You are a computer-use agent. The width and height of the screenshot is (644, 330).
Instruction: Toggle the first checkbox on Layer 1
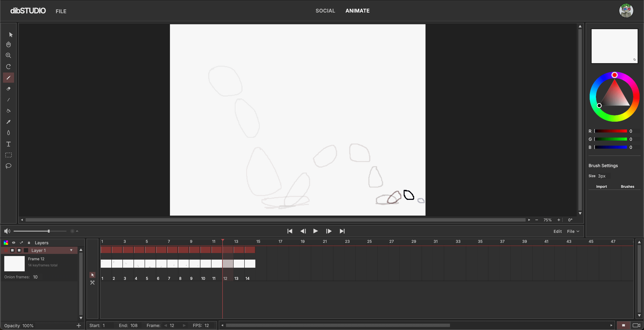tap(12, 250)
